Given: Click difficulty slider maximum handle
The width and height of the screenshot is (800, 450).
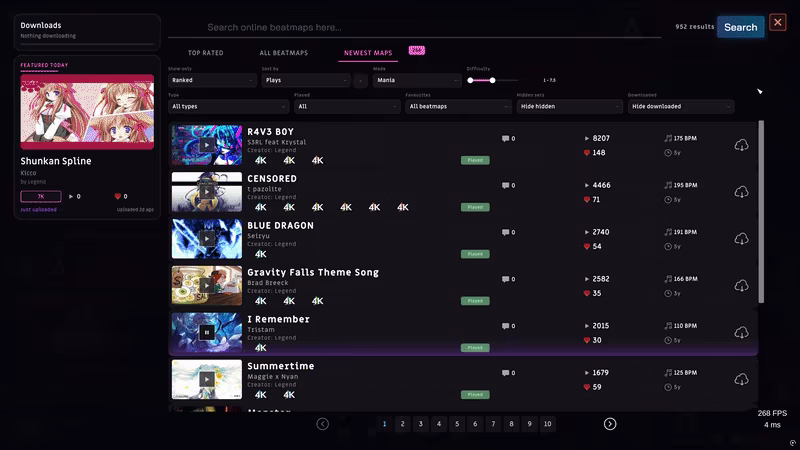Looking at the screenshot, I should click(x=492, y=80).
